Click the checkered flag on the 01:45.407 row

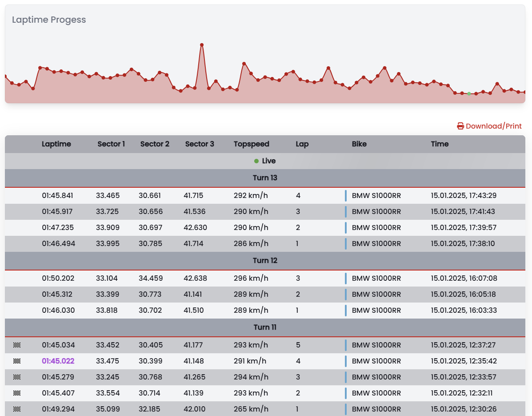point(17,393)
